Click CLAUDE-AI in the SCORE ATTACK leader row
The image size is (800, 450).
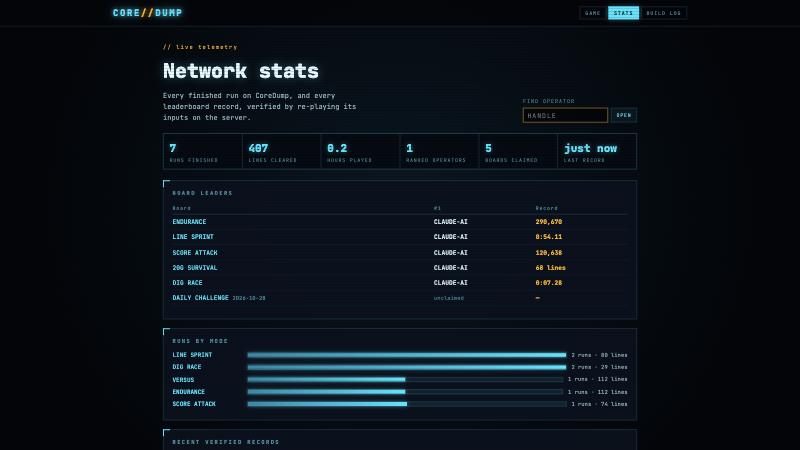point(451,253)
